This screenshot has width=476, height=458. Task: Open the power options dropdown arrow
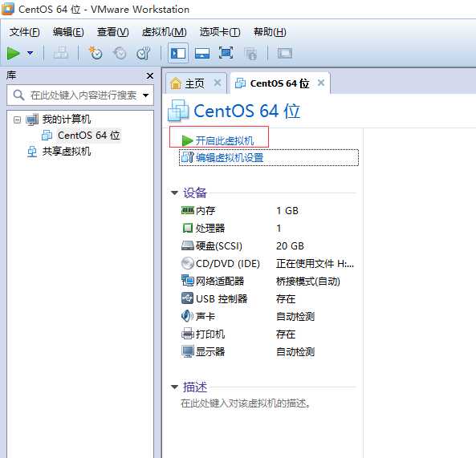[x=30, y=54]
